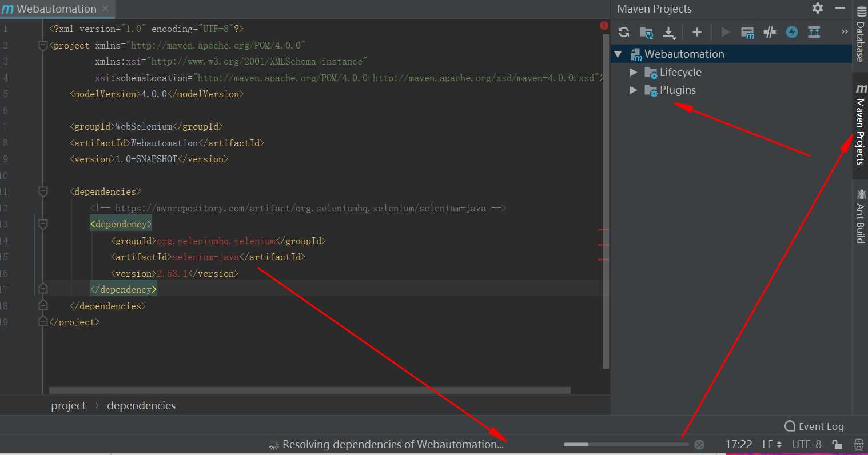868x455 pixels.
Task: Click the WebSelenium groupId value
Action: (x=144, y=126)
